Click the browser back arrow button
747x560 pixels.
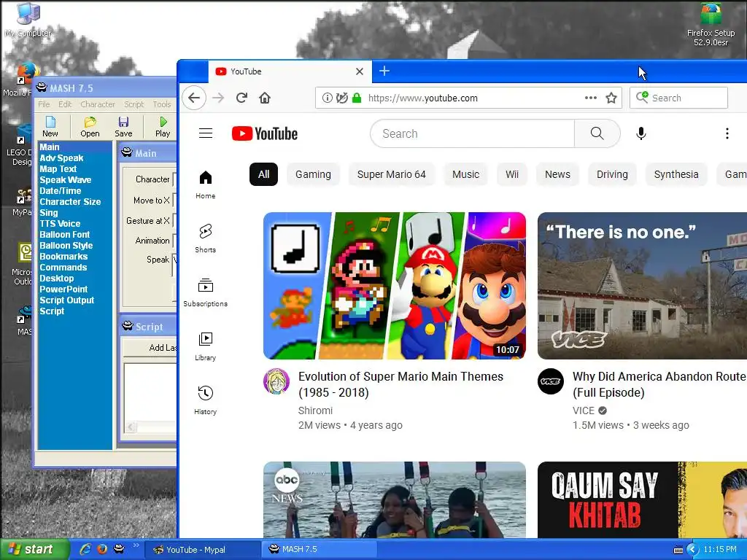coord(194,98)
